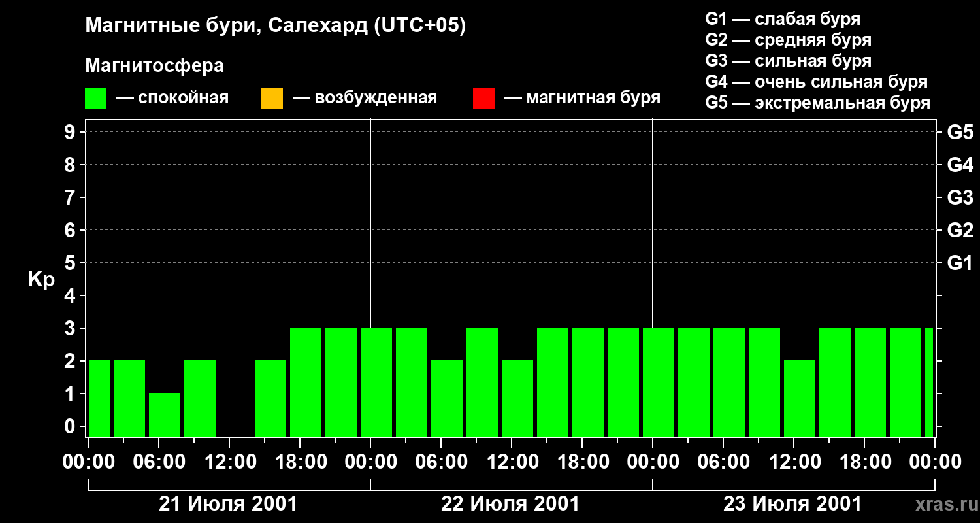Click the '12:00' time label under 21 July
Image resolution: width=980 pixels, height=523 pixels.
(x=229, y=462)
